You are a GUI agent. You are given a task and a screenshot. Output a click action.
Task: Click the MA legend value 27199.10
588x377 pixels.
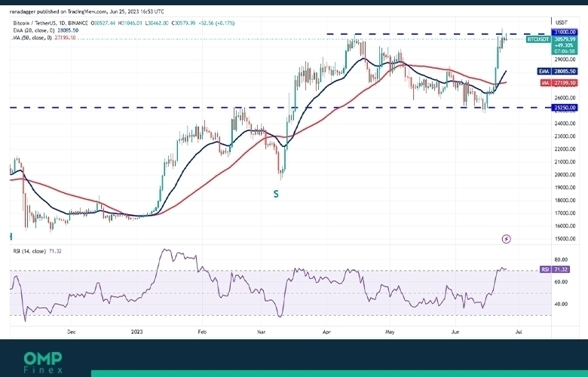point(65,38)
